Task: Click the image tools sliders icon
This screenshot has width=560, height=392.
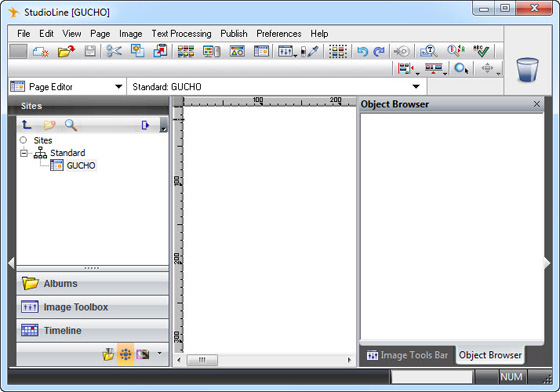Action: pyautogui.click(x=285, y=51)
